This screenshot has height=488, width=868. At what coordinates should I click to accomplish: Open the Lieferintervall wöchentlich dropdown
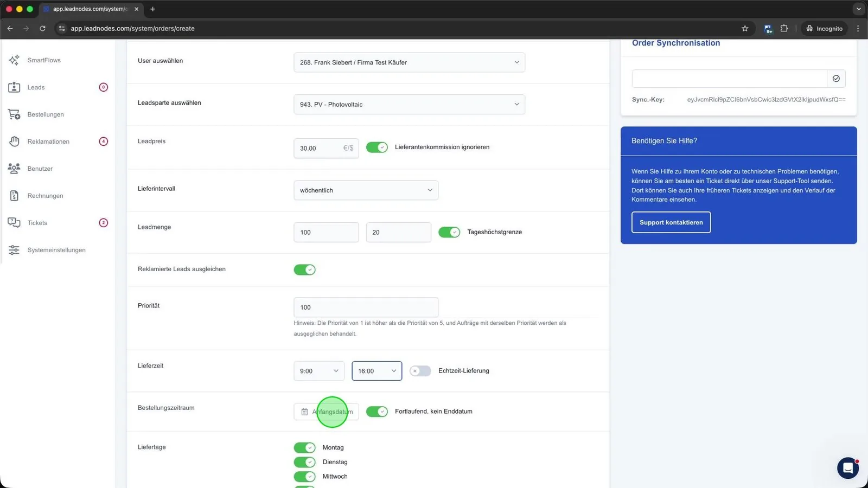click(366, 190)
